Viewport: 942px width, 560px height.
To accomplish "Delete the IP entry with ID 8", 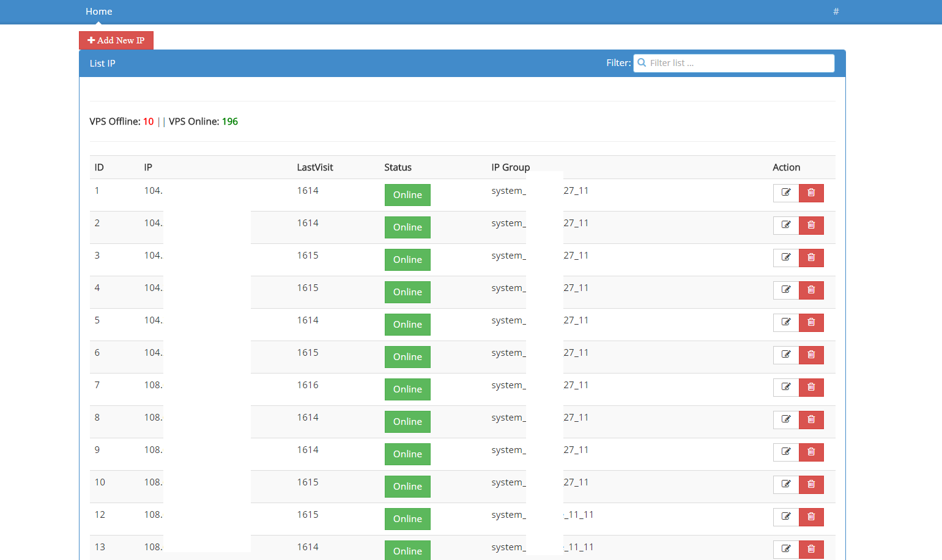I will [x=811, y=420].
